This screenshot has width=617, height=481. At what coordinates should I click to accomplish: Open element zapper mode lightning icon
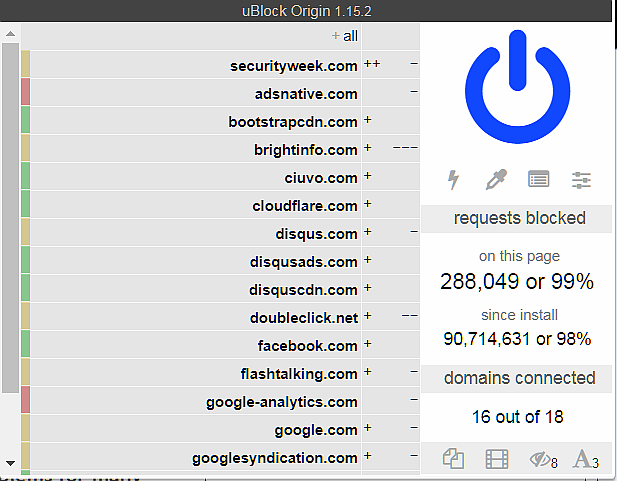pos(454,180)
